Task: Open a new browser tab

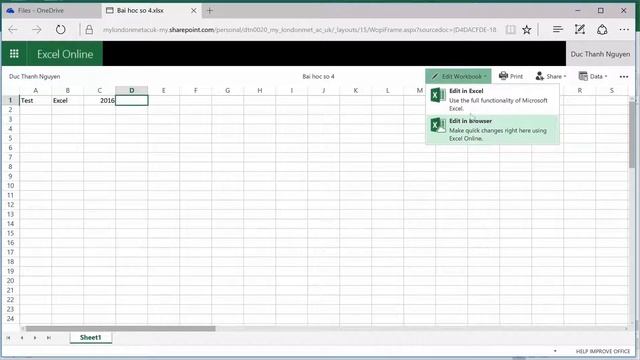Action: pyautogui.click(x=210, y=11)
